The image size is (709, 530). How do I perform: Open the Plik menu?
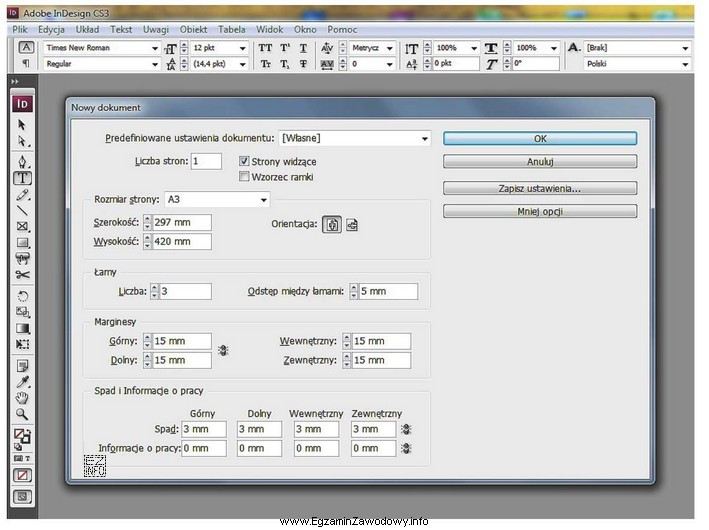coord(20,30)
